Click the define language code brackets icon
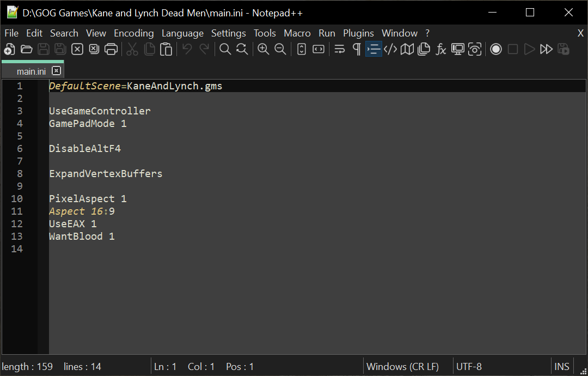 pos(390,49)
